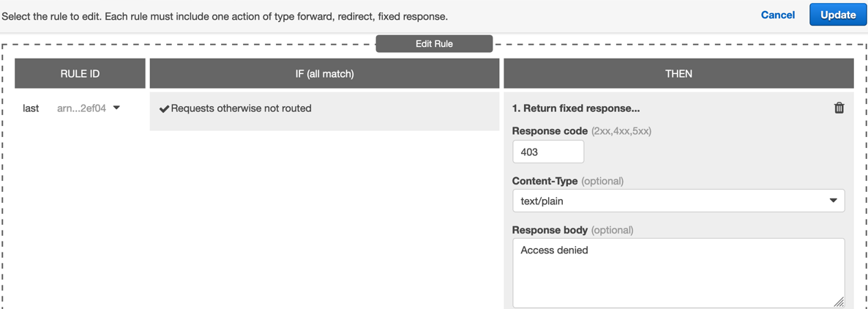The width and height of the screenshot is (868, 309).
Task: Click the truncated arn...2ef04 rule ID text
Action: [81, 108]
